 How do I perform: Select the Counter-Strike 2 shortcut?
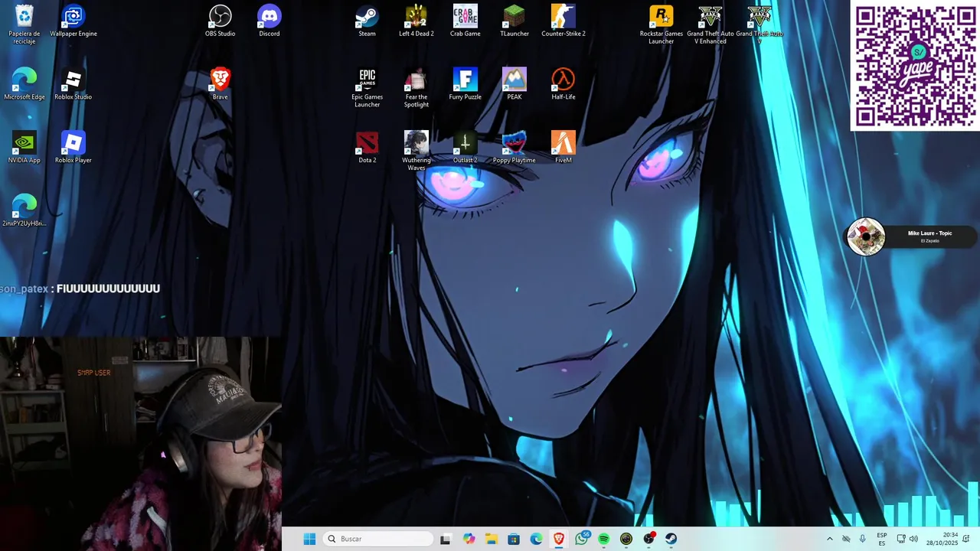[563, 21]
